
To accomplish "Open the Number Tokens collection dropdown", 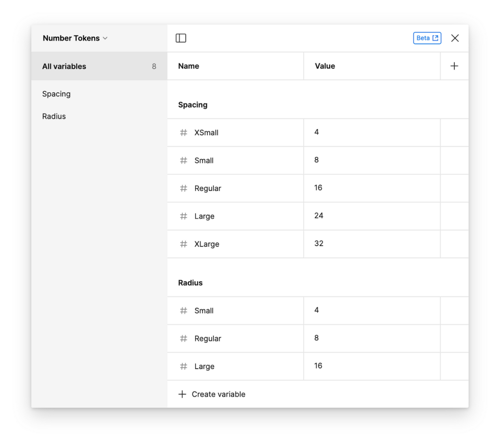I will point(75,38).
